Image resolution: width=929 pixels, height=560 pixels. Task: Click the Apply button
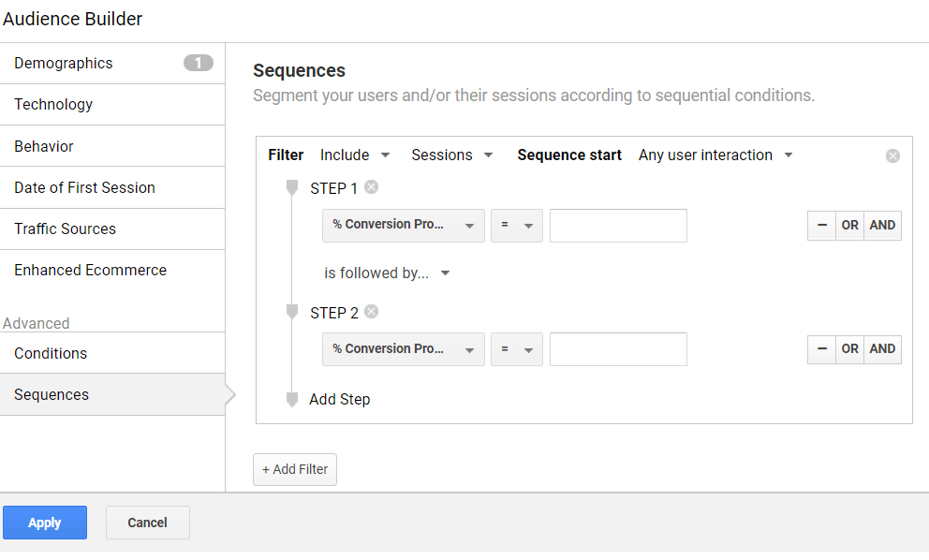pyautogui.click(x=45, y=523)
